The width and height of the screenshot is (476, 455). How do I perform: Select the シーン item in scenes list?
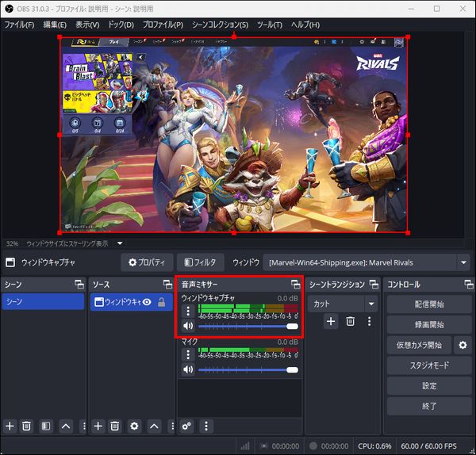pos(43,301)
